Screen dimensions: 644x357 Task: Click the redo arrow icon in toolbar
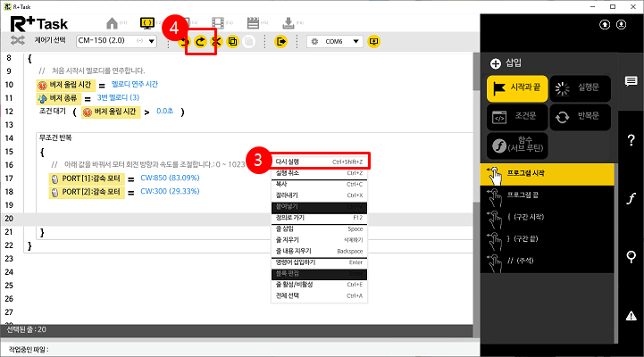201,42
